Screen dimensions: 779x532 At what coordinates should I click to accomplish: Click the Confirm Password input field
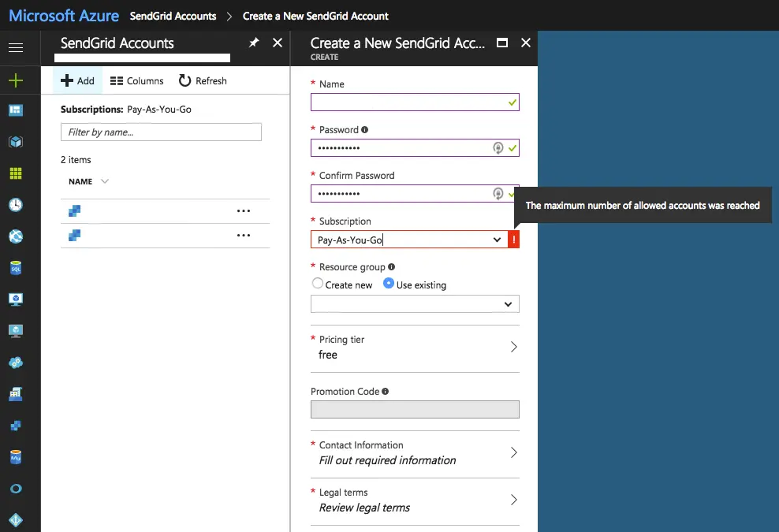[x=415, y=194]
